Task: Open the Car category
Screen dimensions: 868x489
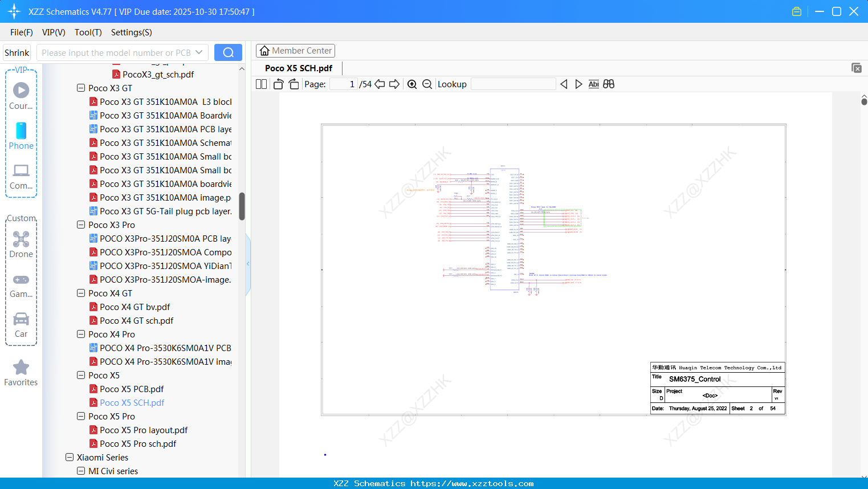Action: click(21, 325)
